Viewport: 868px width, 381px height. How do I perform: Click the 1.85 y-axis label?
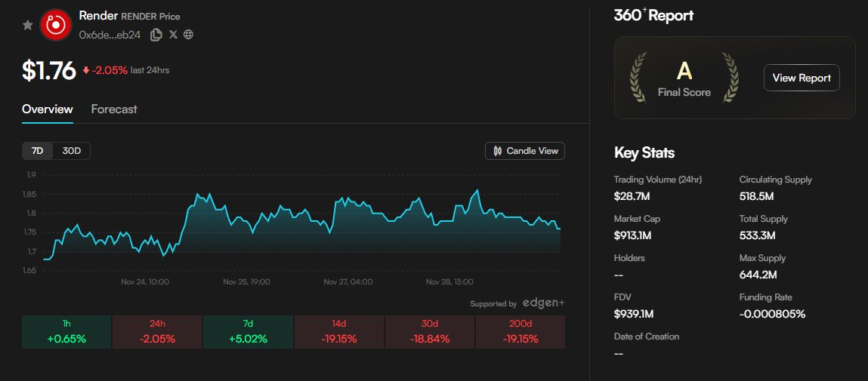point(30,194)
